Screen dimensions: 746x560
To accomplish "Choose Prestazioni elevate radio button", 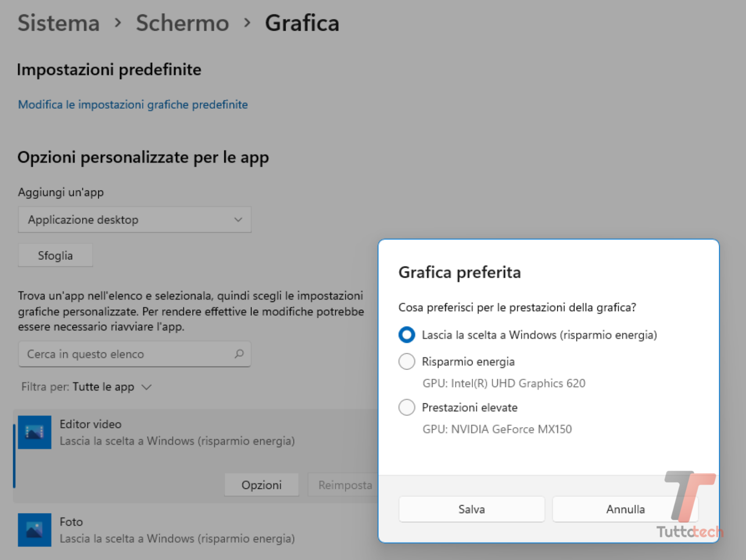I will tap(406, 407).
